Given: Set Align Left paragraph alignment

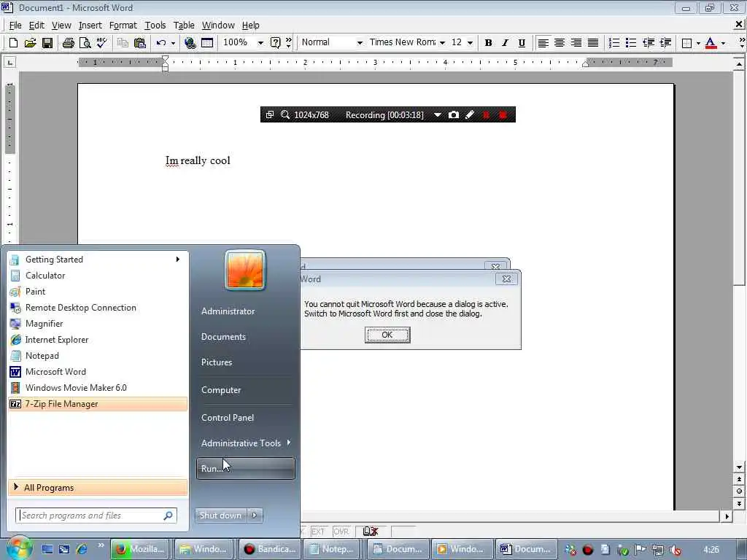Looking at the screenshot, I should click(x=543, y=43).
